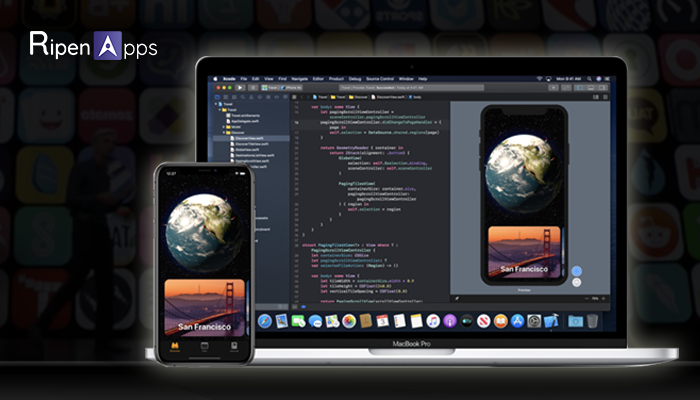700x400 pixels.
Task: Open the Test navigator icon
Action: coord(260,97)
